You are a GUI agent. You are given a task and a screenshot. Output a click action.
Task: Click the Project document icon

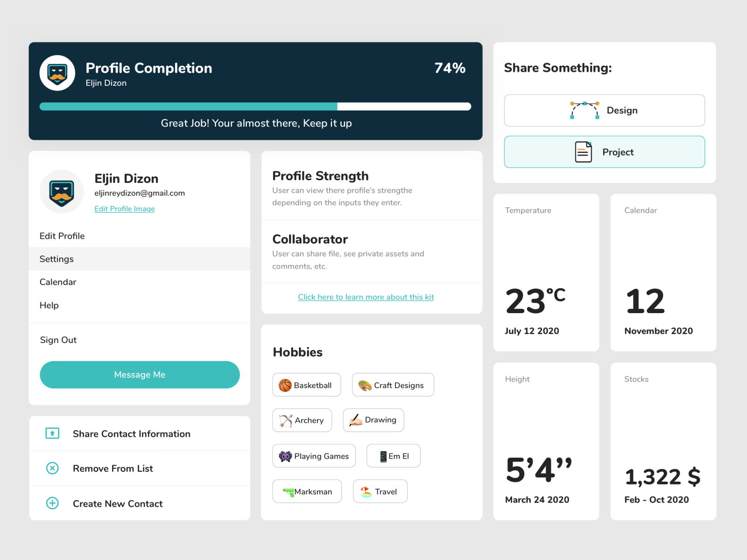583,152
